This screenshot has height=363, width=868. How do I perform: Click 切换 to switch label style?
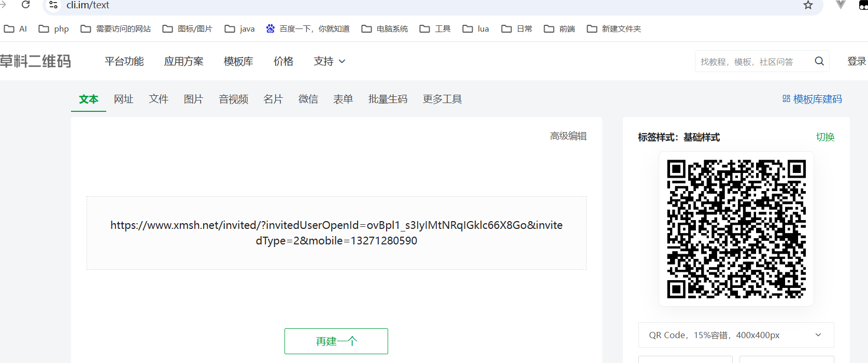(x=826, y=137)
